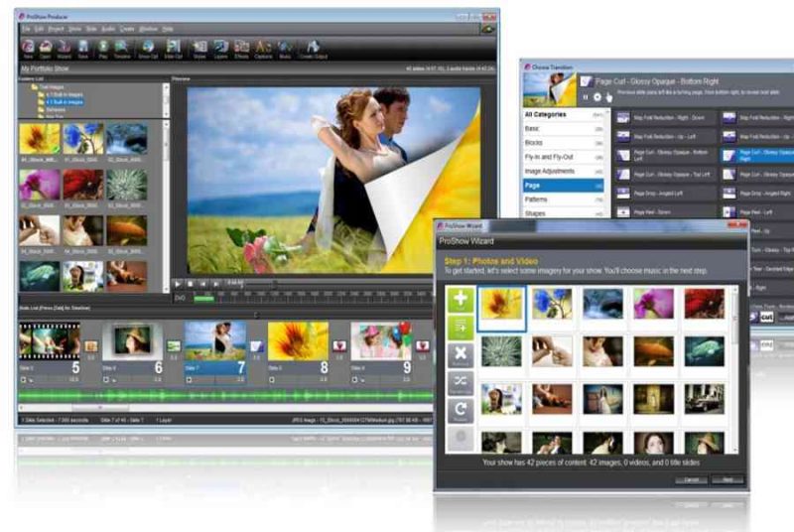The height and width of the screenshot is (532, 794).
Task: Click the Remove X button in ProShow Wizard
Action: coord(461,355)
